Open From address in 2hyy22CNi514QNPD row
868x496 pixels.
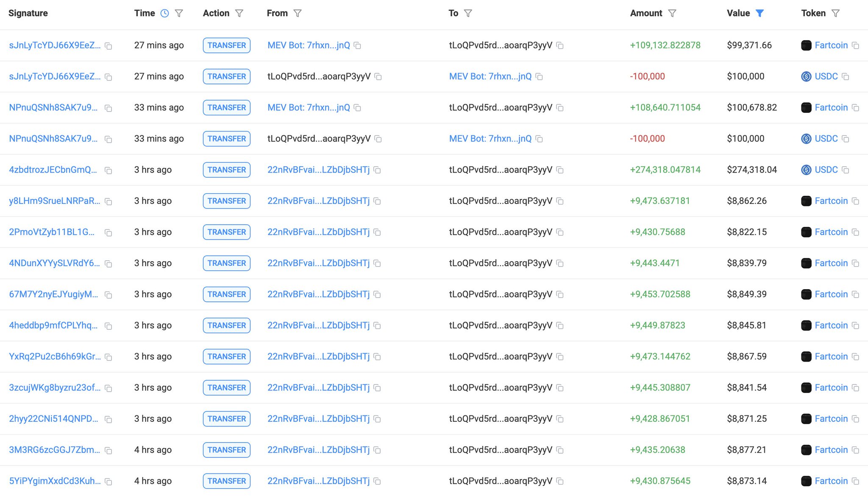(318, 418)
